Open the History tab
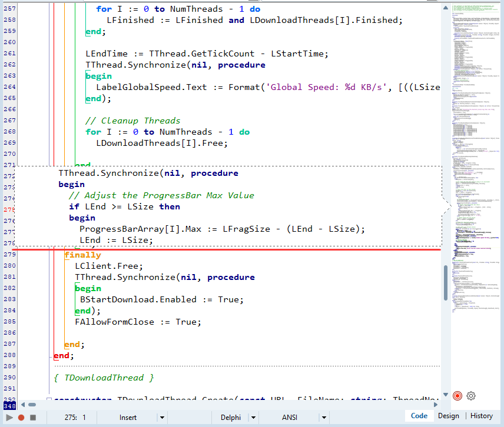This screenshot has height=427, width=504. [481, 416]
